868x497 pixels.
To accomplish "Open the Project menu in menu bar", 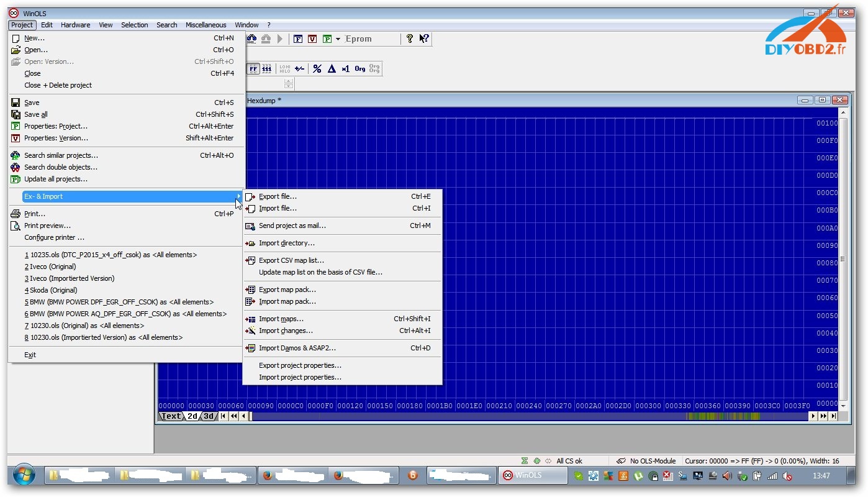I will click(22, 25).
